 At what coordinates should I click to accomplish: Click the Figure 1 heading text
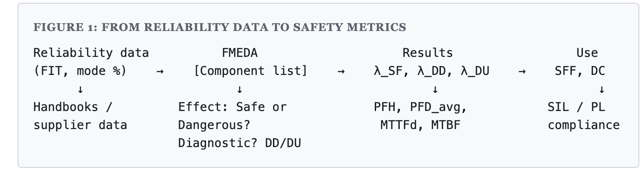[220, 28]
